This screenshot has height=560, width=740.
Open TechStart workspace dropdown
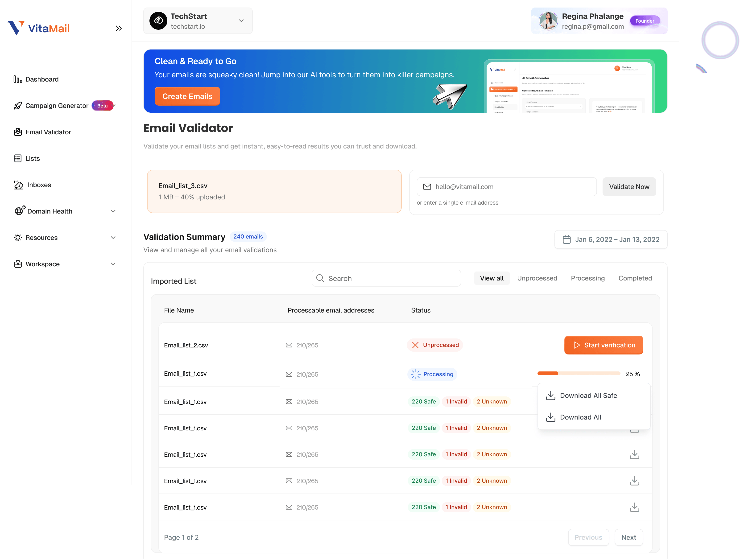click(198, 21)
